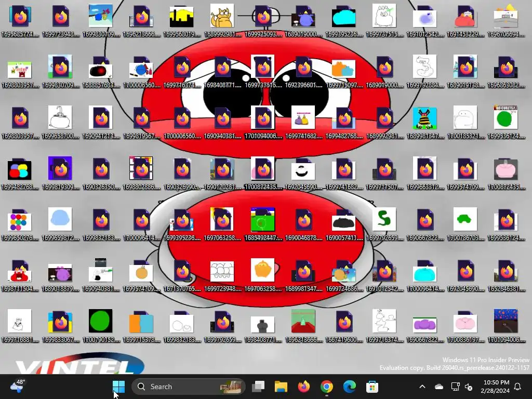Select file 1688857683 with red light
The width and height of the screenshot is (532, 399).
[x=101, y=72]
